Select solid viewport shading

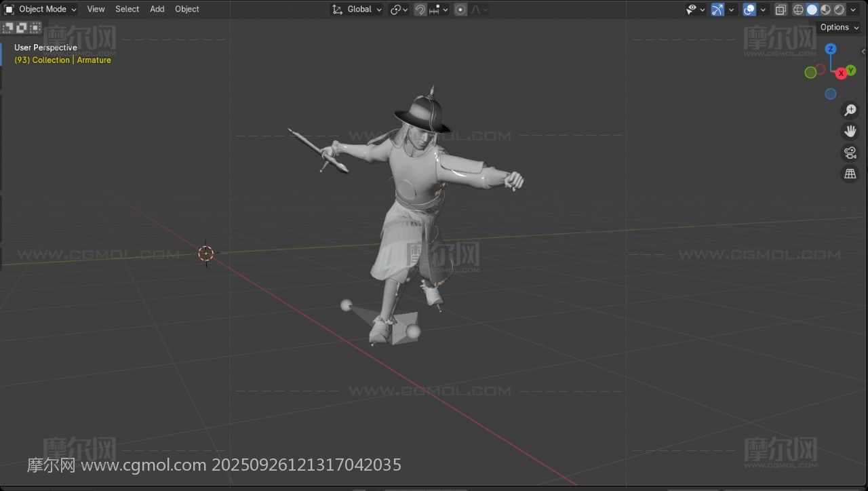[x=812, y=9]
